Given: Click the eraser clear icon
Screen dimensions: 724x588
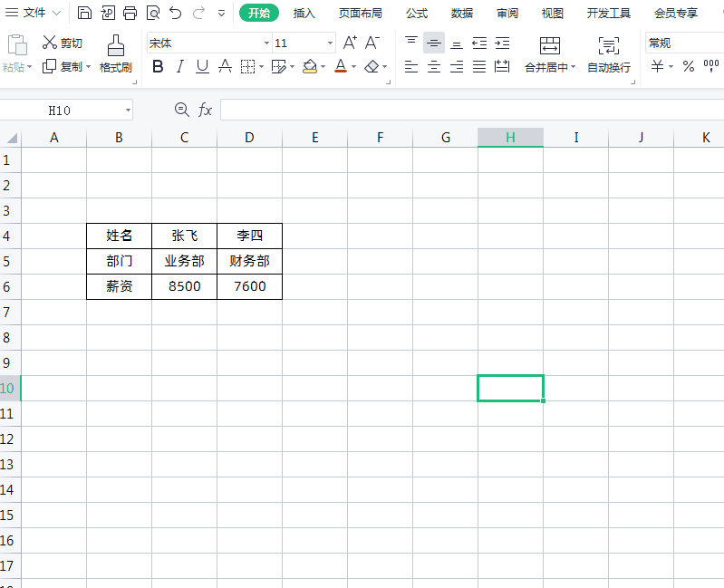Looking at the screenshot, I should 372,67.
